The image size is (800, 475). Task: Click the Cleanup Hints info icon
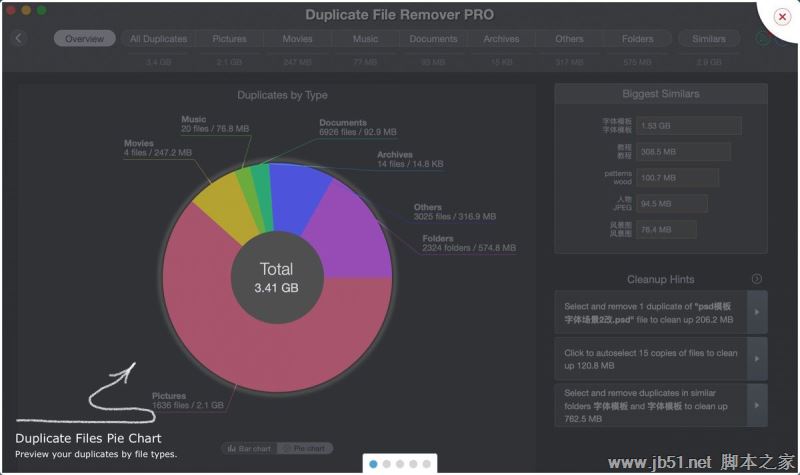pos(757,279)
